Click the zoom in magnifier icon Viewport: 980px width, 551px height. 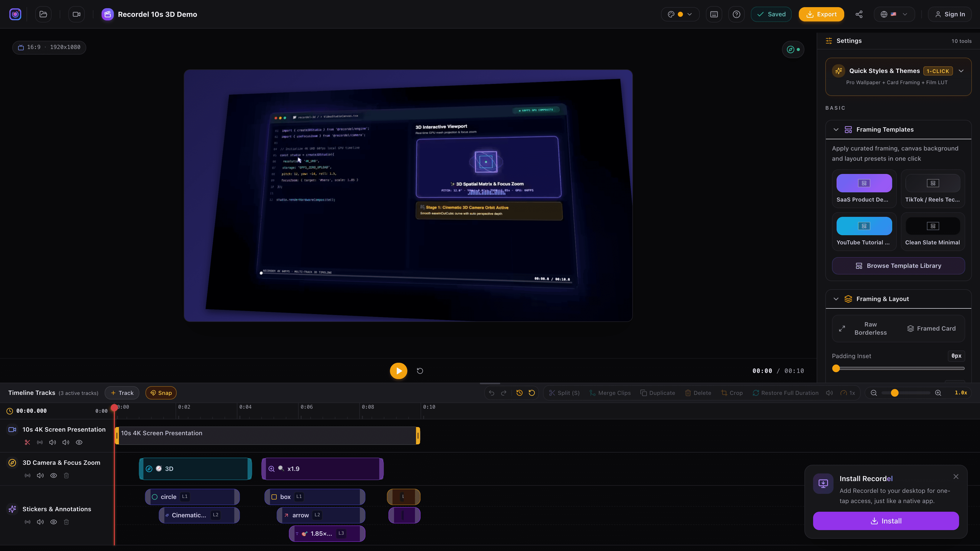coord(938,393)
